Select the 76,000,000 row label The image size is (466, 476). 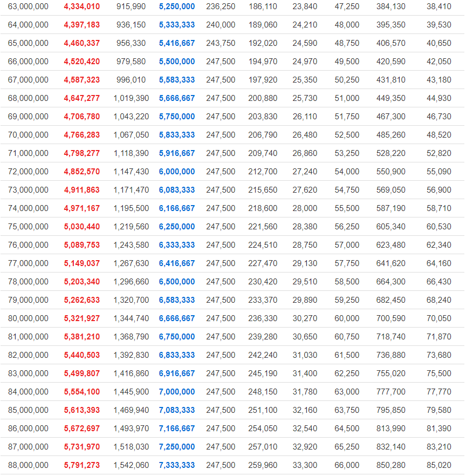(x=28, y=245)
